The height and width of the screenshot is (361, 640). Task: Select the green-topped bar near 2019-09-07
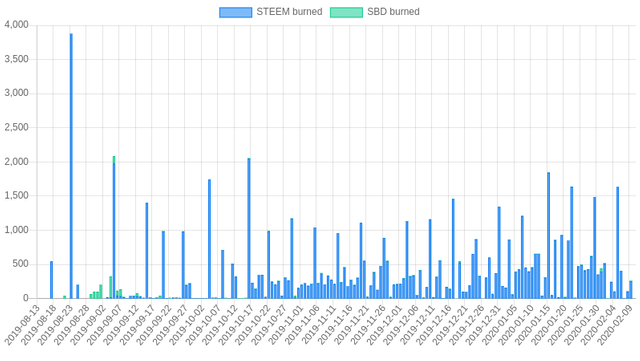coord(114,227)
